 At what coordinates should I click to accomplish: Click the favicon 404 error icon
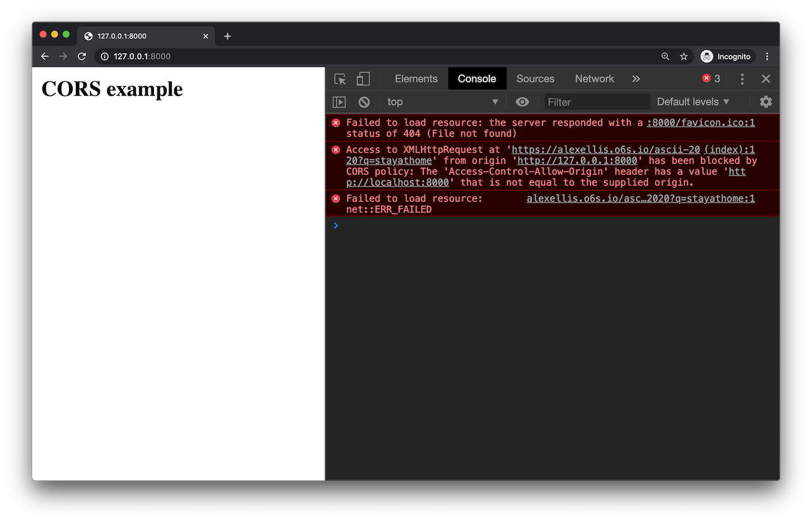[336, 122]
